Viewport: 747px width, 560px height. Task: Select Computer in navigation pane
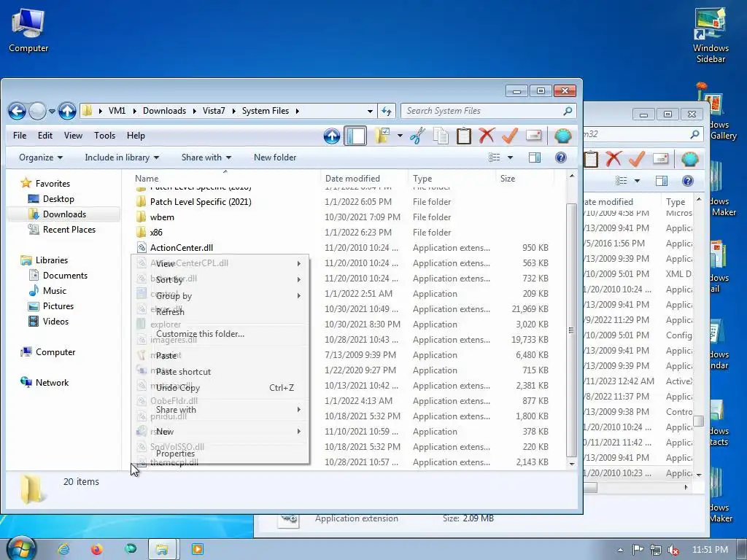point(55,352)
